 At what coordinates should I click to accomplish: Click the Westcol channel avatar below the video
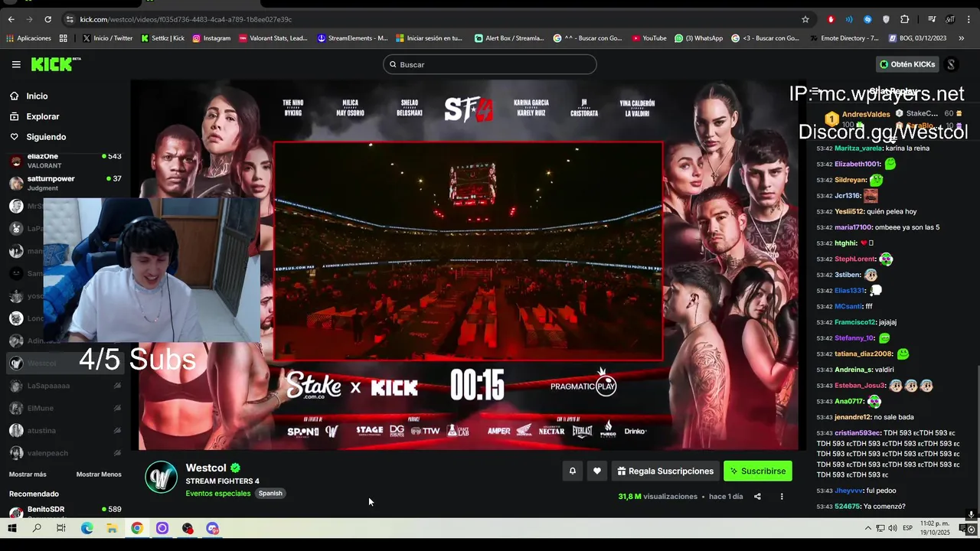162,478
